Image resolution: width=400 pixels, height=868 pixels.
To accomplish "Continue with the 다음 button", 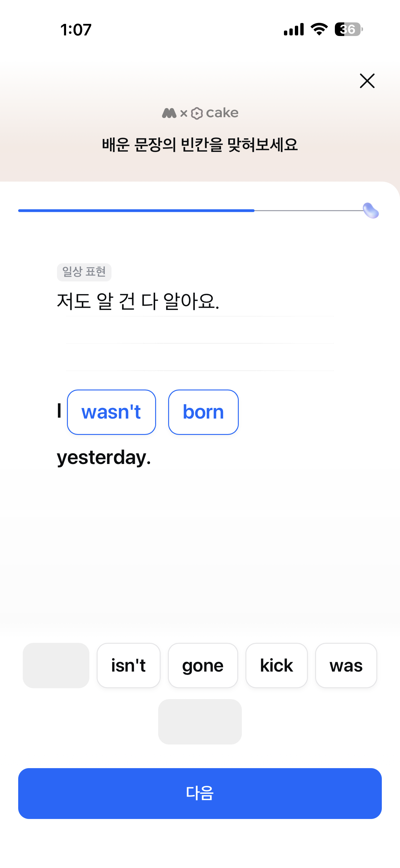I will [x=200, y=794].
